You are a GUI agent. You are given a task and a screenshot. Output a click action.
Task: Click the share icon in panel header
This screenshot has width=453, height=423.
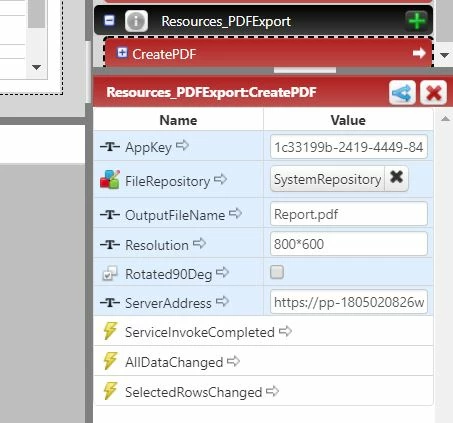click(402, 92)
